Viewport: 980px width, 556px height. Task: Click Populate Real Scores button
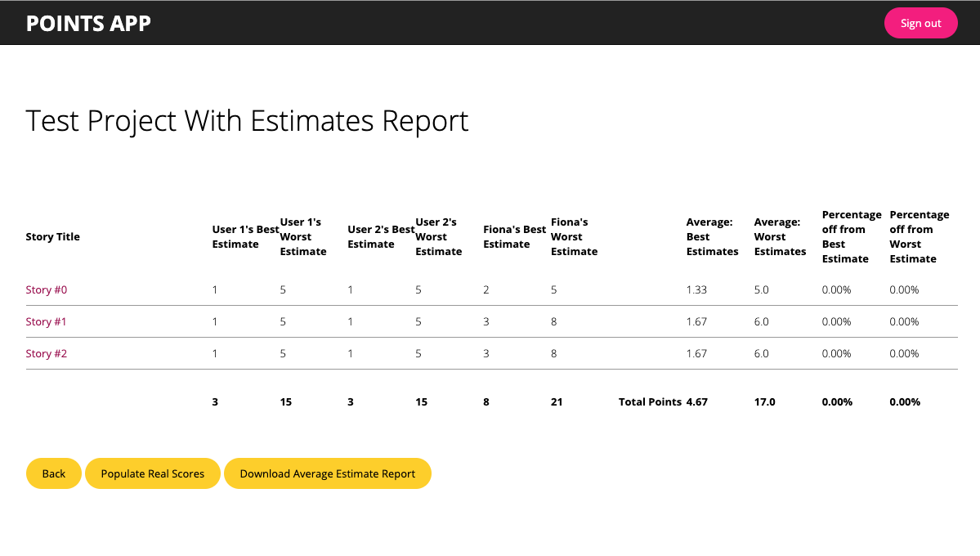click(x=153, y=473)
